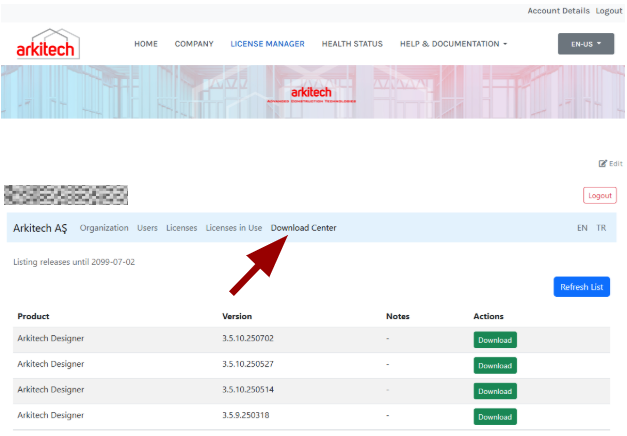Click the Account Details link

click(558, 11)
